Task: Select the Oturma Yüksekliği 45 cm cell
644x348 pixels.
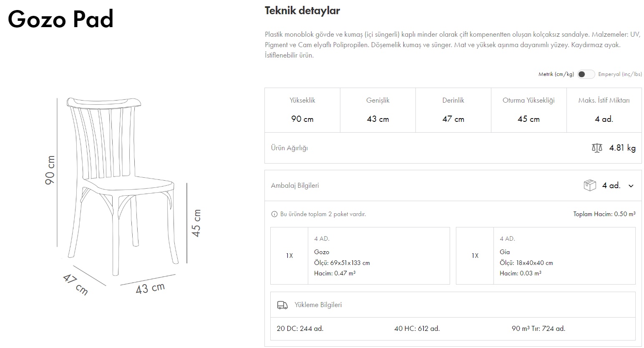Action: (528, 110)
